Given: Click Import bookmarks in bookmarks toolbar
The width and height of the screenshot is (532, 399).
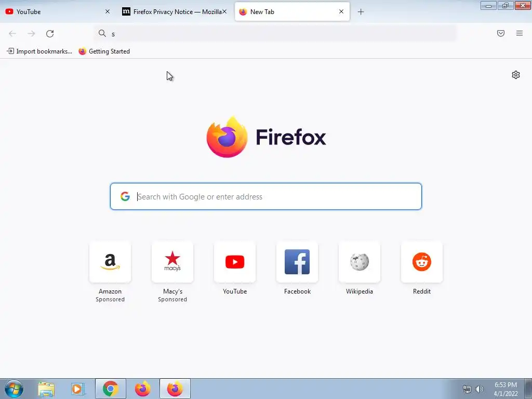Looking at the screenshot, I should (39, 51).
